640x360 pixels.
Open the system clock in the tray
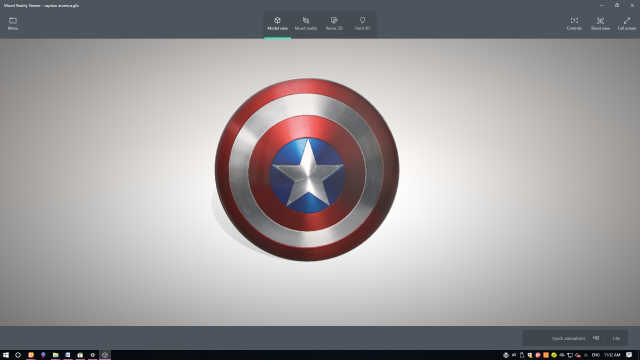tap(612, 355)
